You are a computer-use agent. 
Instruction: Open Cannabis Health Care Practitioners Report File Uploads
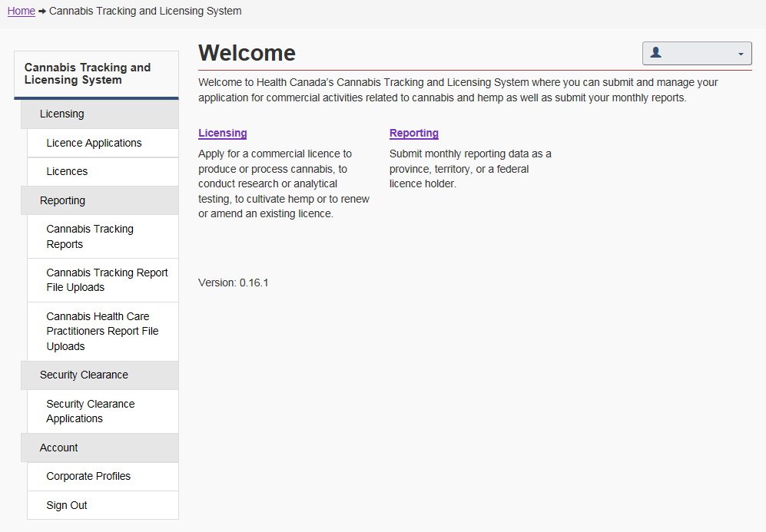(x=102, y=331)
